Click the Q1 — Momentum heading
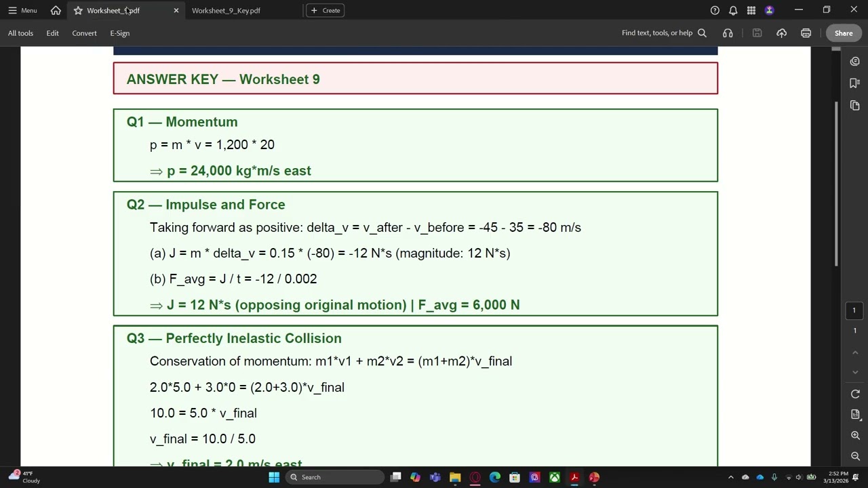This screenshot has width=868, height=488. point(182,122)
